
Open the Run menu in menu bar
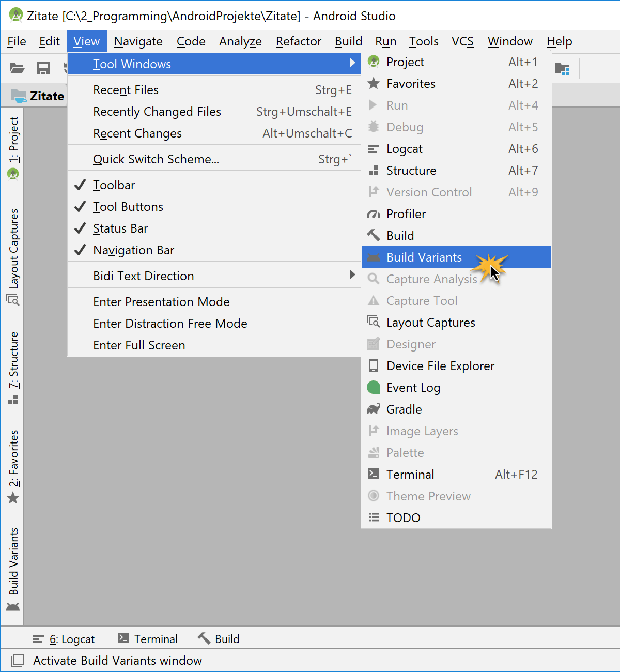pyautogui.click(x=386, y=41)
